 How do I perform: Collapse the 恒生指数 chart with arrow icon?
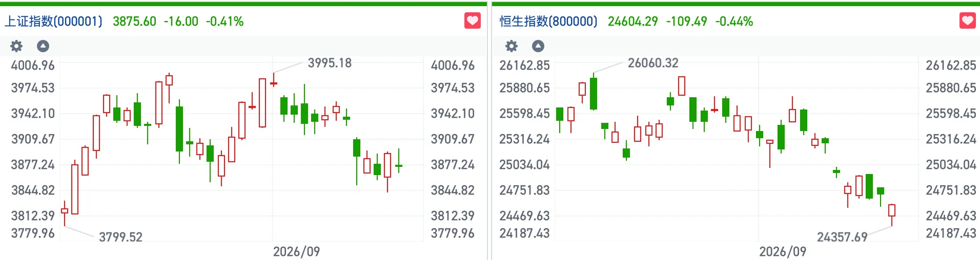coord(538,46)
